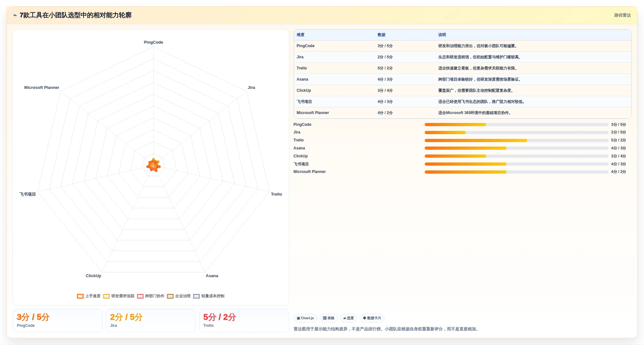Click the chart title 7款工具在小团队选型中的相对能力轮廓
This screenshot has height=345, width=644.
76,15
